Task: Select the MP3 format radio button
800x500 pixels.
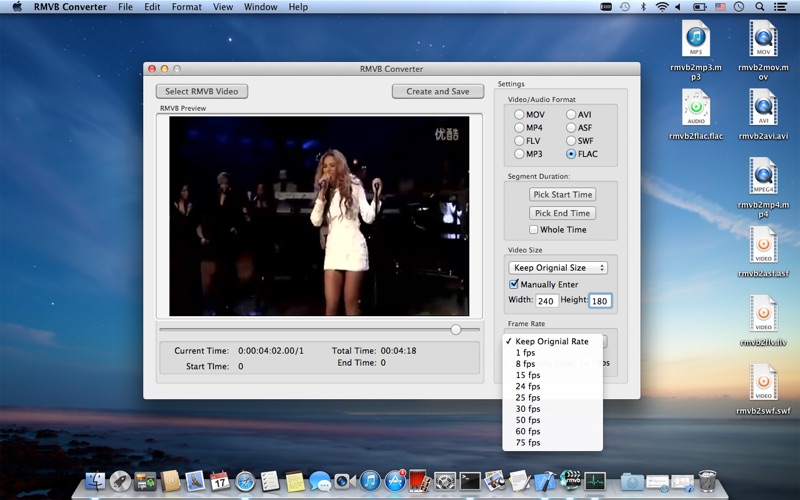Action: coord(519,154)
